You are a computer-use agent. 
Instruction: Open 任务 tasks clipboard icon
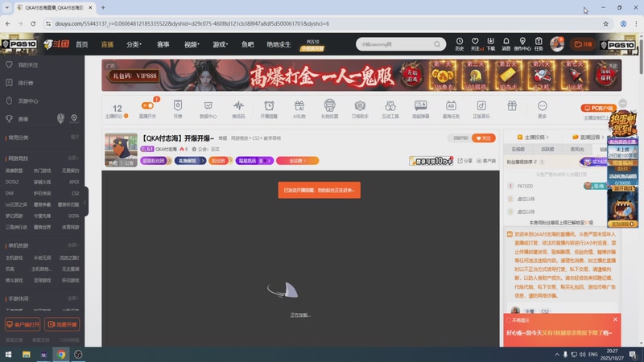pyautogui.click(x=539, y=43)
